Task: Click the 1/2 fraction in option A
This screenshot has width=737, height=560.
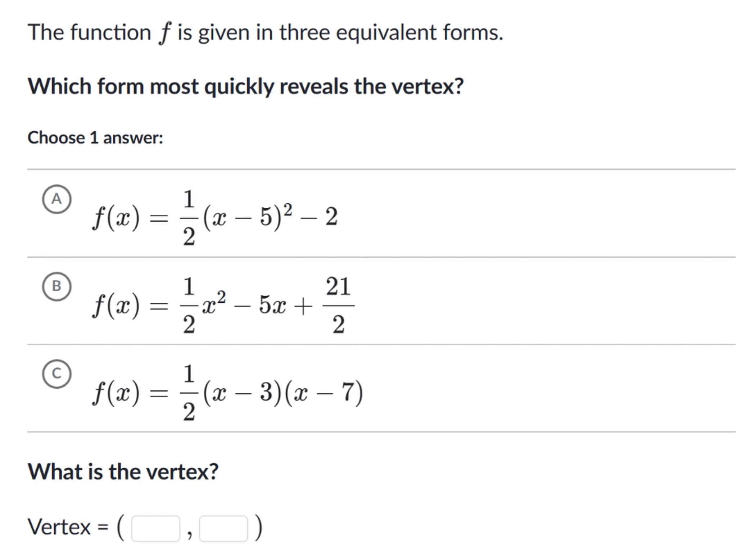Action: [x=189, y=218]
